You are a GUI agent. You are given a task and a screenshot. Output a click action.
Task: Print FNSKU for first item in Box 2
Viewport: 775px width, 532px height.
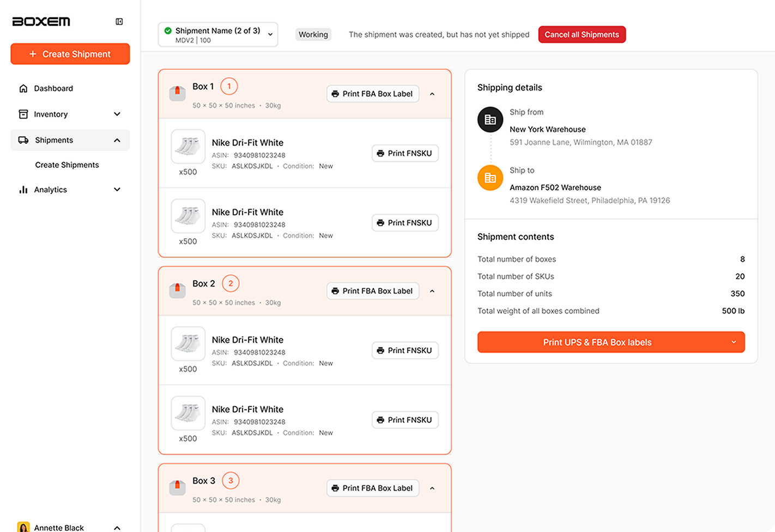[x=405, y=350]
